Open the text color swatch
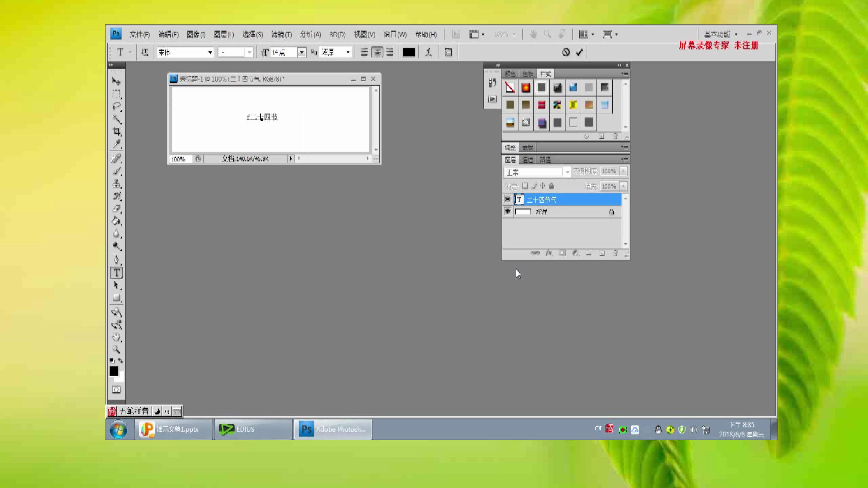This screenshot has width=868, height=488. click(x=409, y=52)
